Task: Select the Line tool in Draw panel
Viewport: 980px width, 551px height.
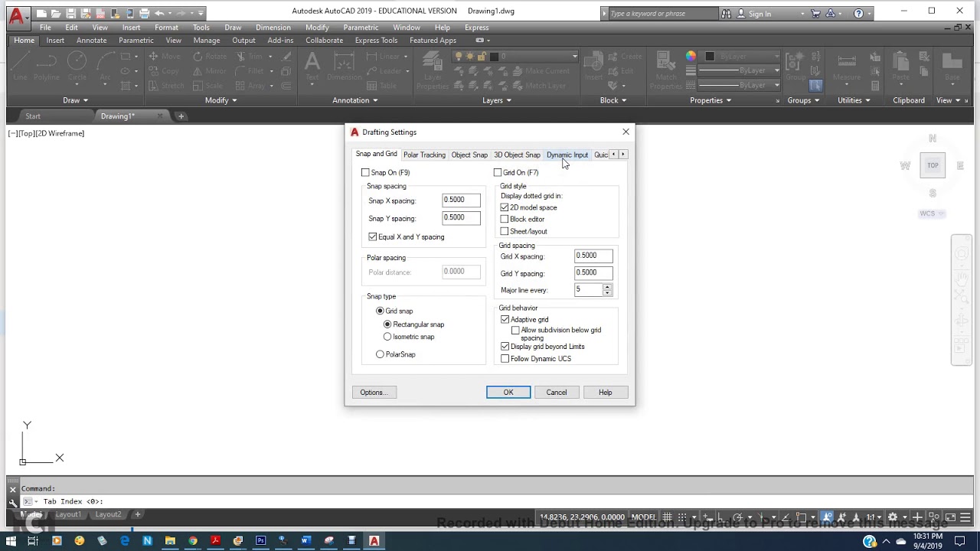Action: tap(20, 66)
